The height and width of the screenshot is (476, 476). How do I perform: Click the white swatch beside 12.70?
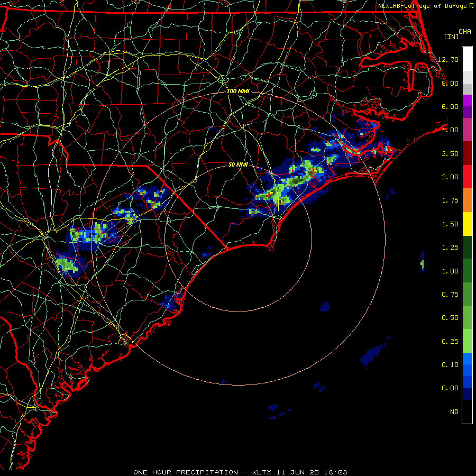[467, 59]
